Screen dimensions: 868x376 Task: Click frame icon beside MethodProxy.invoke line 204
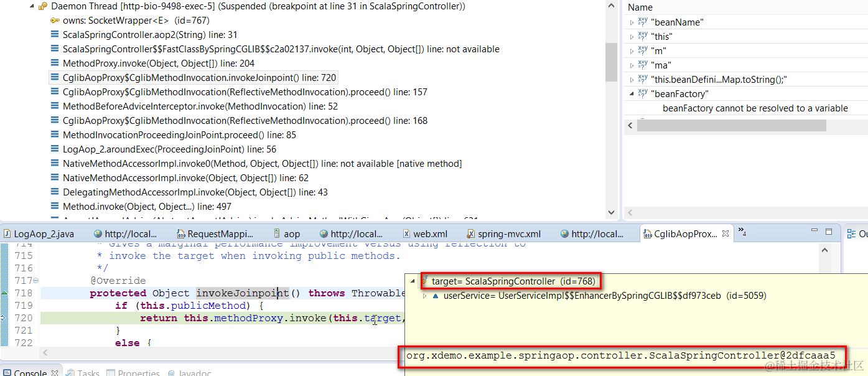tap(55, 63)
